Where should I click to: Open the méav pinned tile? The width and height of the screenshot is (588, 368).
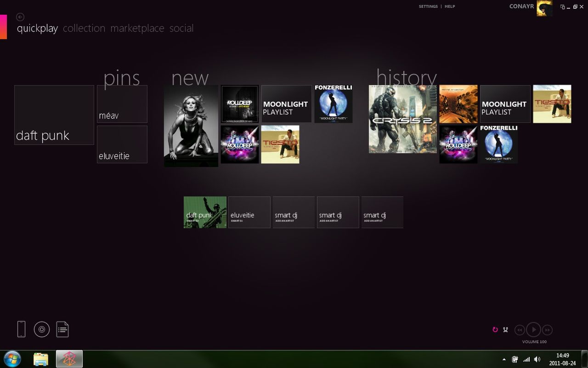[122, 104]
